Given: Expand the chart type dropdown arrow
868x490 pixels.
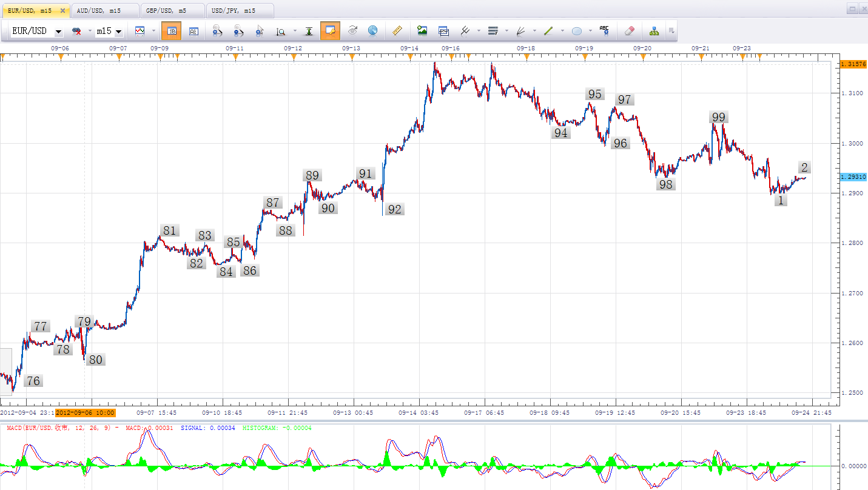Looking at the screenshot, I should [x=153, y=31].
